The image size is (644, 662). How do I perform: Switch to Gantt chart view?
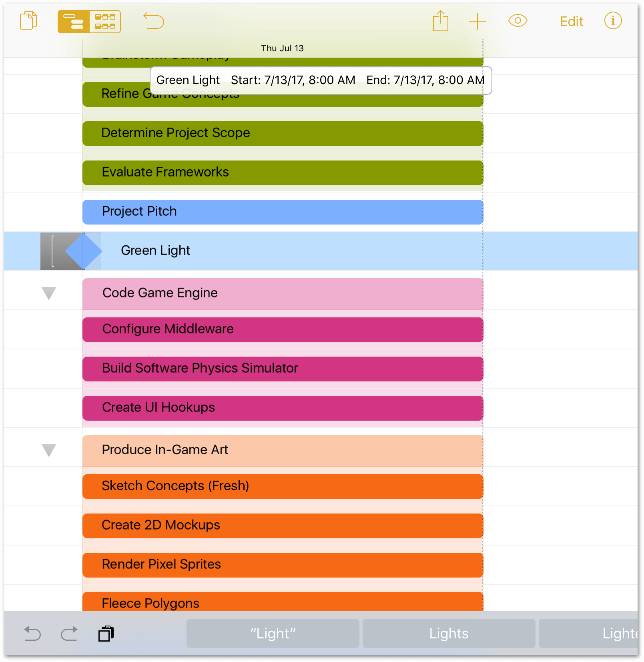pos(73,22)
